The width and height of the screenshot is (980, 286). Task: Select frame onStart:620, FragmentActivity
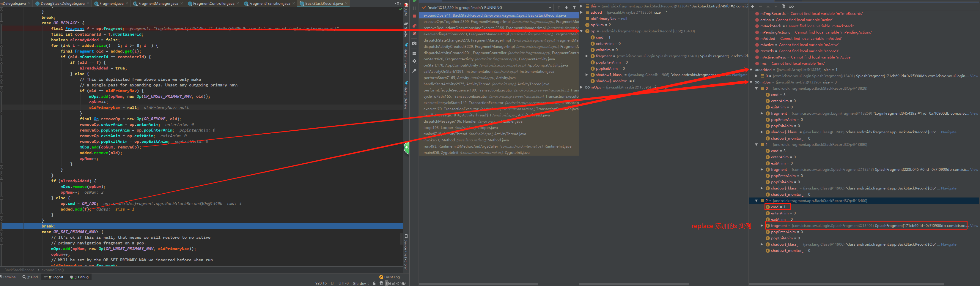[x=499, y=59]
